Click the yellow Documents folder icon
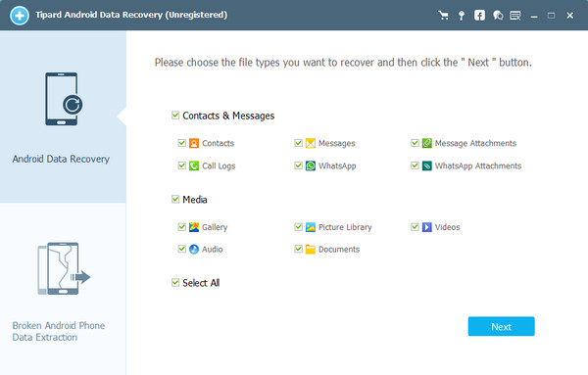588x375 pixels. click(311, 249)
